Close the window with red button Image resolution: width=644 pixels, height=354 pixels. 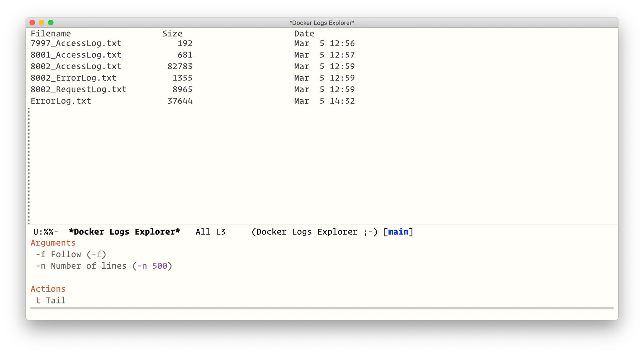[32, 23]
